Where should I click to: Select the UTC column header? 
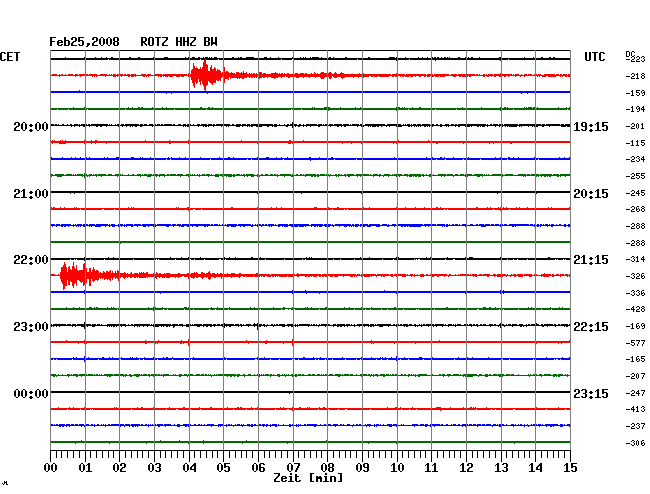(594, 57)
